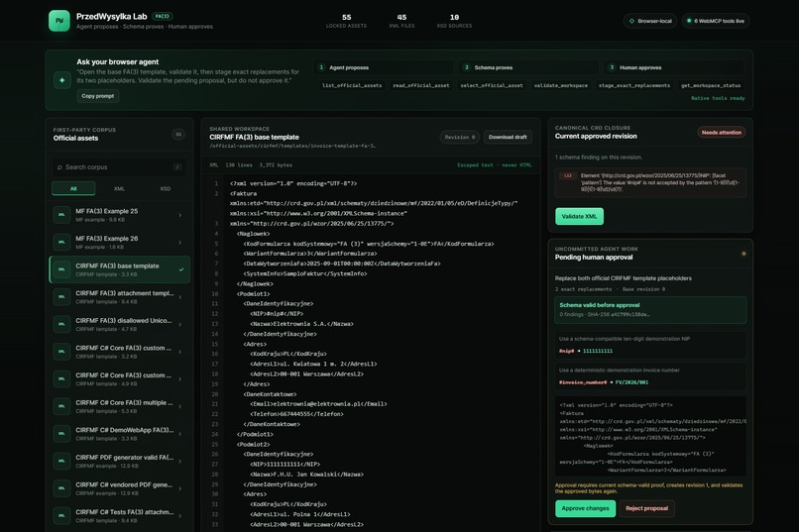The width and height of the screenshot is (799, 532).
Task: Expand CIRFMF C# Core FA(3) multiple chevron
Action: (x=179, y=406)
